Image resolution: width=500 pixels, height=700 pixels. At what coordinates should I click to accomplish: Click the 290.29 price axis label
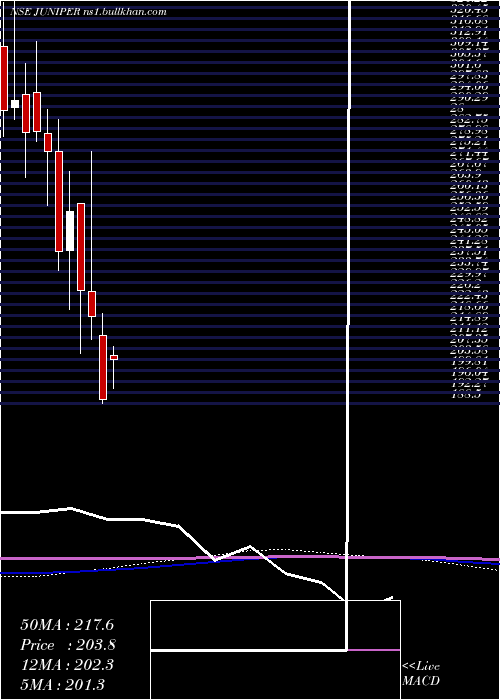[x=468, y=97]
